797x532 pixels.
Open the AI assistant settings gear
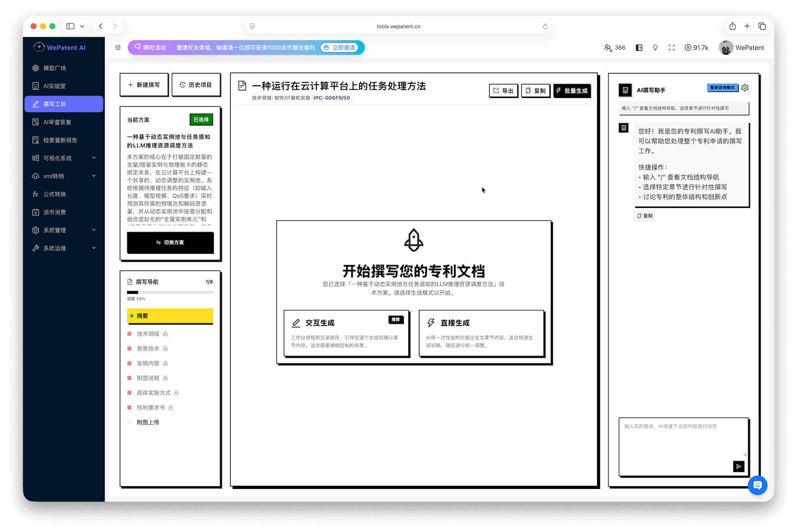pyautogui.click(x=745, y=88)
